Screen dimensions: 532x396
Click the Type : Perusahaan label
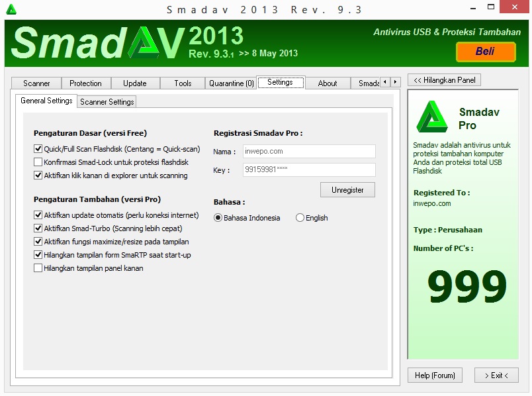point(447,230)
